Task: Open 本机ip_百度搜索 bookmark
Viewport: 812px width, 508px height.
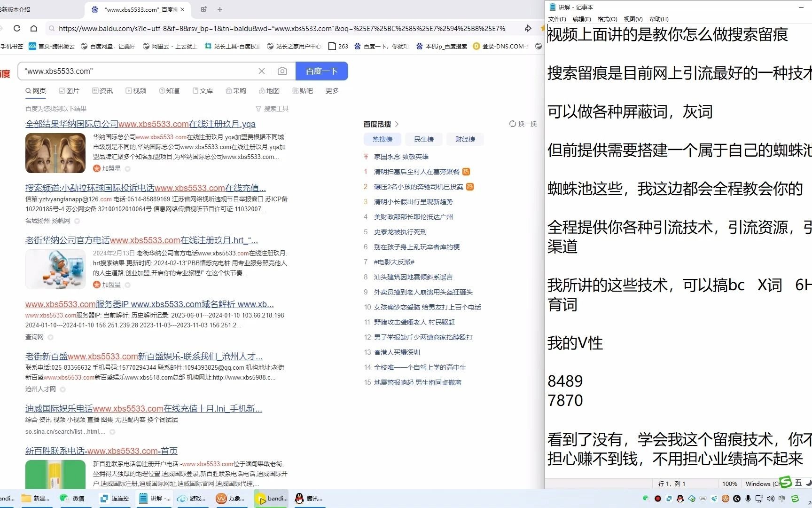Action: (x=442, y=46)
